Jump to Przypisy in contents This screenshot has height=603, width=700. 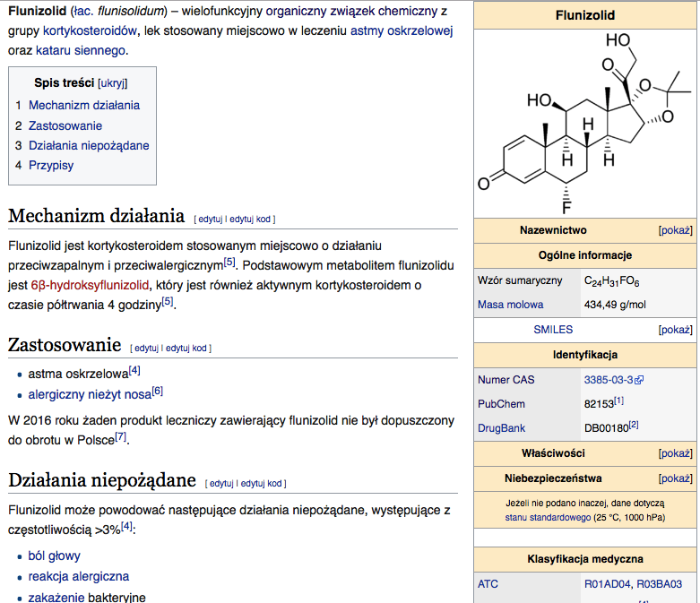[51, 166]
